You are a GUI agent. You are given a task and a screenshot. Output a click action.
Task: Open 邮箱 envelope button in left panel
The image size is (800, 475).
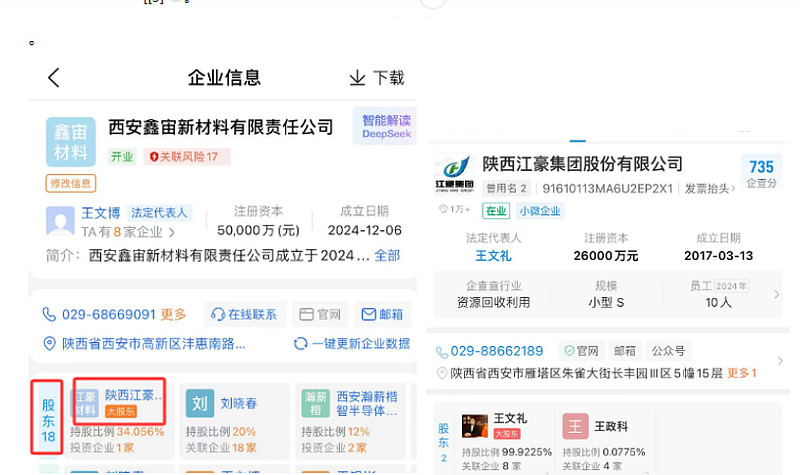click(x=383, y=314)
